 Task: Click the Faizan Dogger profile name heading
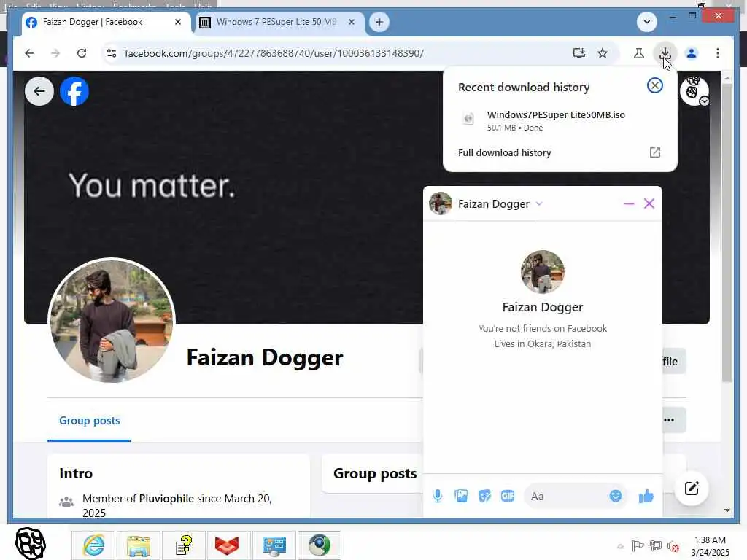[265, 357]
